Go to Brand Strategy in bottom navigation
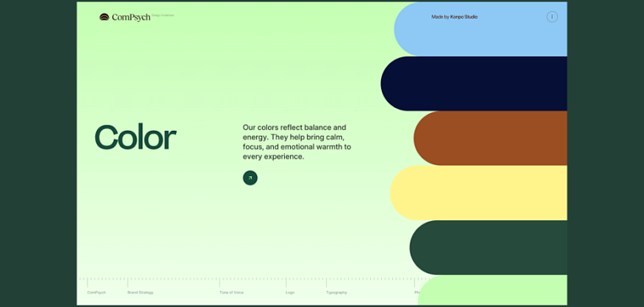Screen dimensions: 644x307 (141, 293)
